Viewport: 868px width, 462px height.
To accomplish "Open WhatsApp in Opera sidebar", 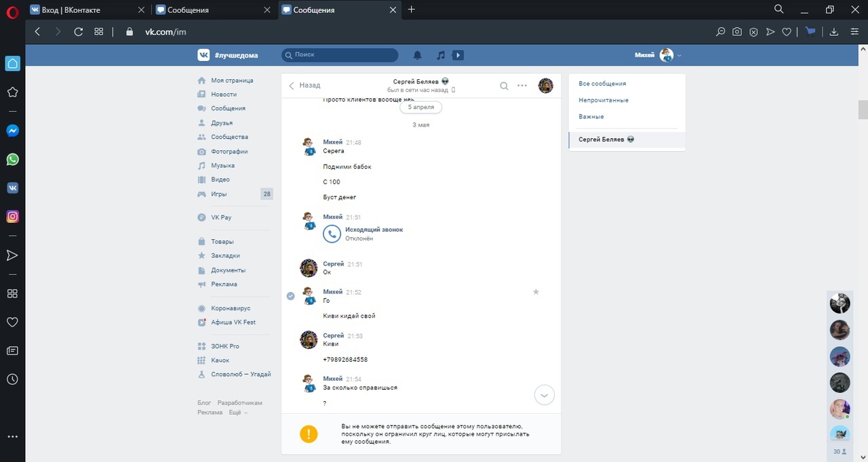I will click(x=12, y=160).
